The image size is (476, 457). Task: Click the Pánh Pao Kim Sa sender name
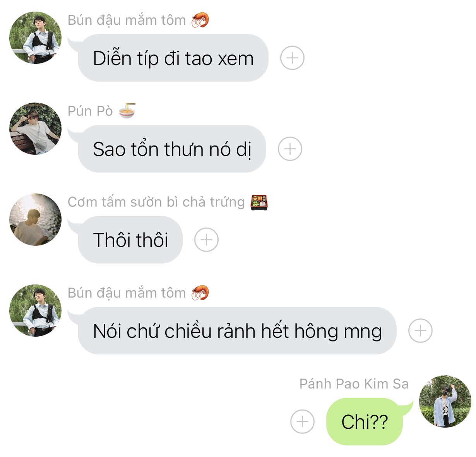tap(354, 384)
